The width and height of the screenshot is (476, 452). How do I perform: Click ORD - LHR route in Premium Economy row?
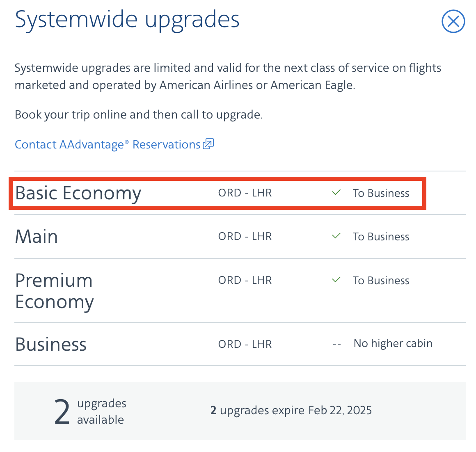[x=245, y=281]
